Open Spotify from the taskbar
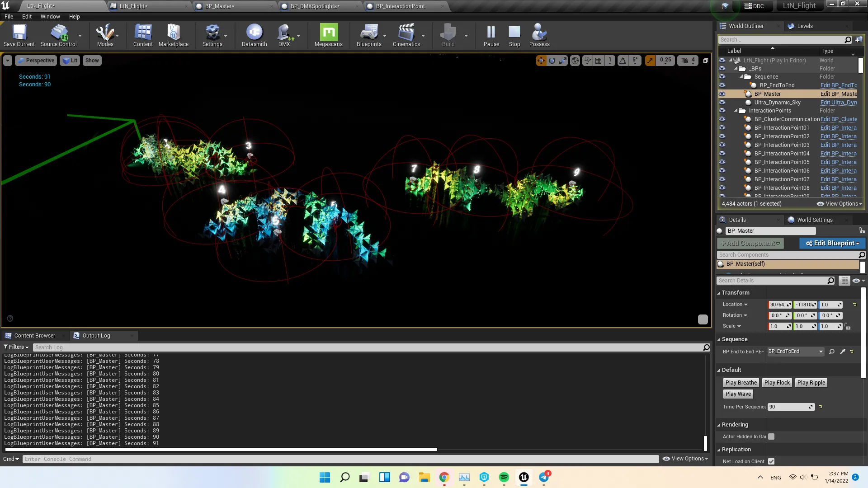This screenshot has height=488, width=868. pyautogui.click(x=504, y=477)
